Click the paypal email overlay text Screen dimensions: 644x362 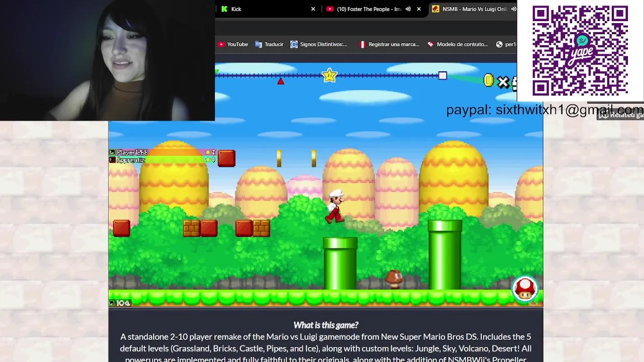[544, 110]
